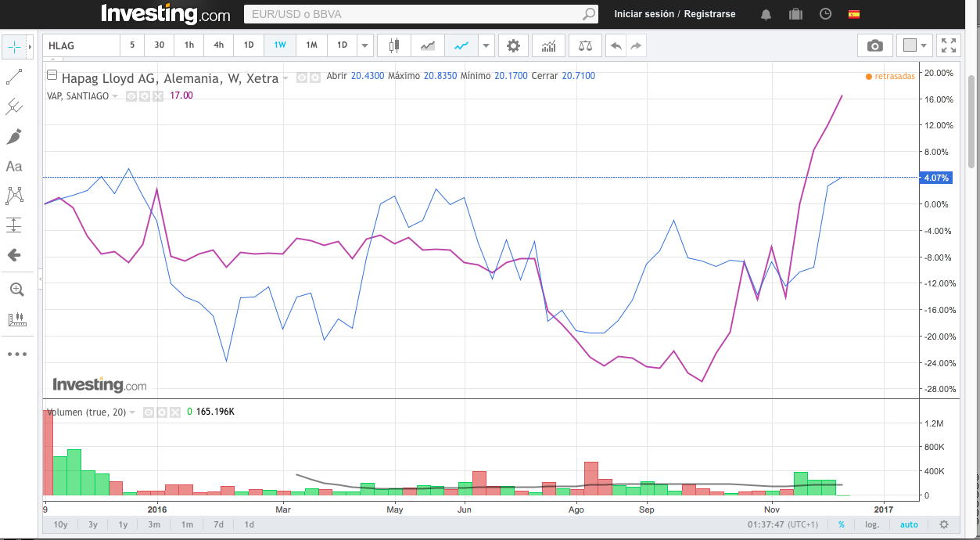The image size is (980, 540).
Task: Set the time range to 3m
Action: coord(154,524)
